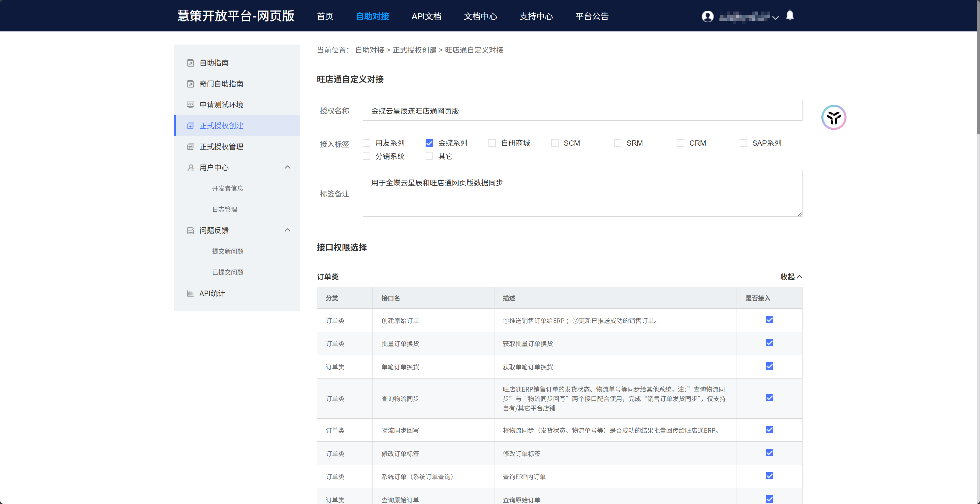Open API文档 in top navigation
Image resolution: width=980 pixels, height=504 pixels.
coord(426,16)
